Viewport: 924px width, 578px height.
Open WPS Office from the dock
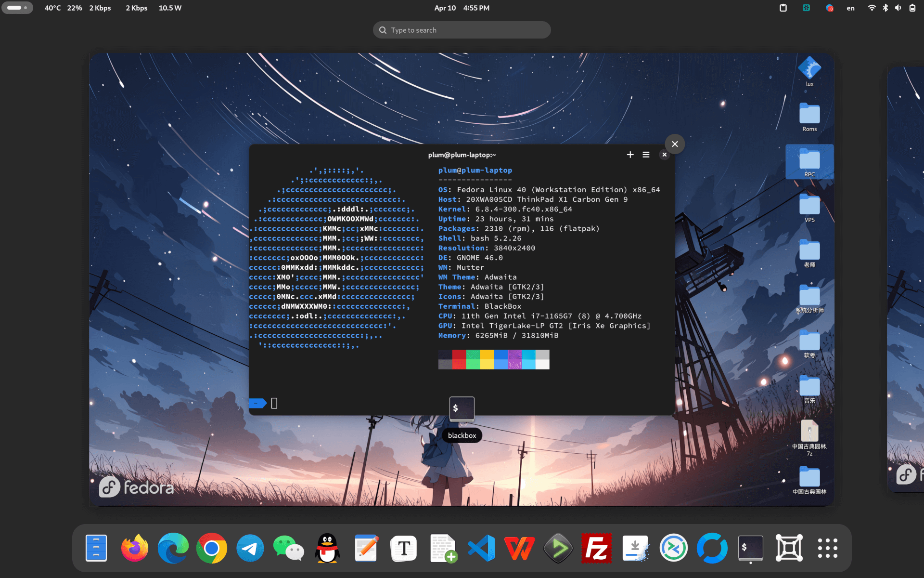519,548
